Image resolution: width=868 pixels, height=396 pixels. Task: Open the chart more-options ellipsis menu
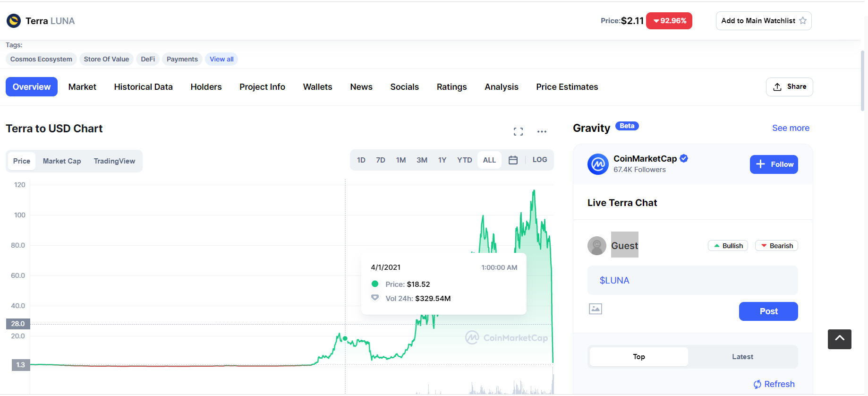542,132
